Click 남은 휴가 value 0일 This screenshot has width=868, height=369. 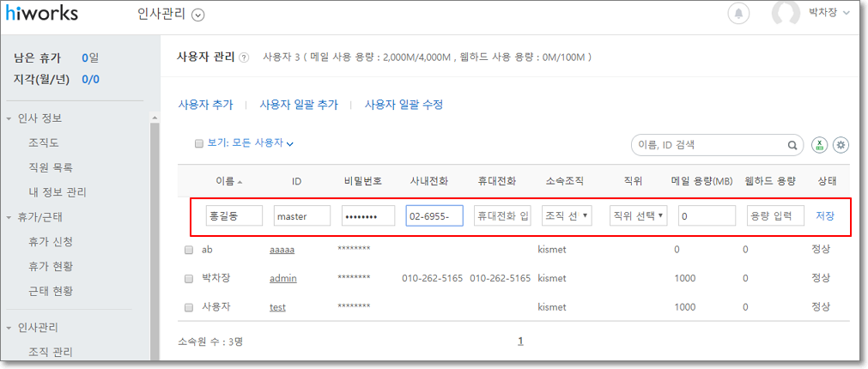pos(89,58)
